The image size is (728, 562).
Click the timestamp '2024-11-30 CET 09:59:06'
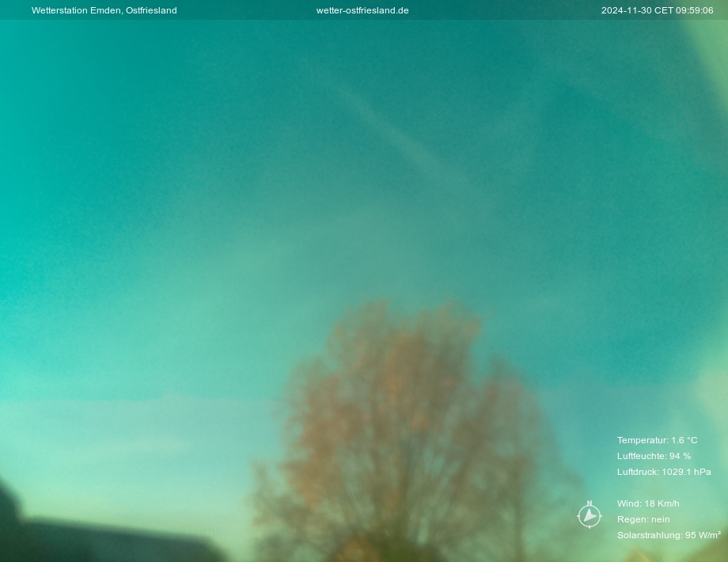[657, 10]
